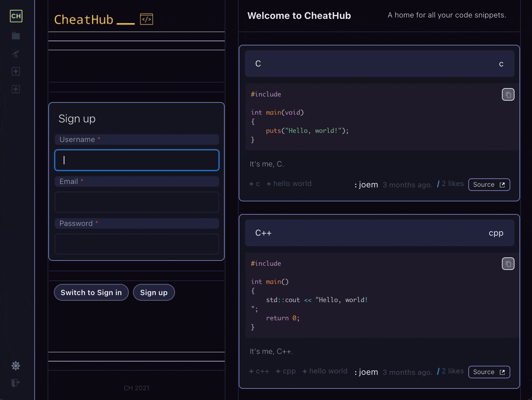Toggle theme with the sun gear icon

tap(16, 366)
